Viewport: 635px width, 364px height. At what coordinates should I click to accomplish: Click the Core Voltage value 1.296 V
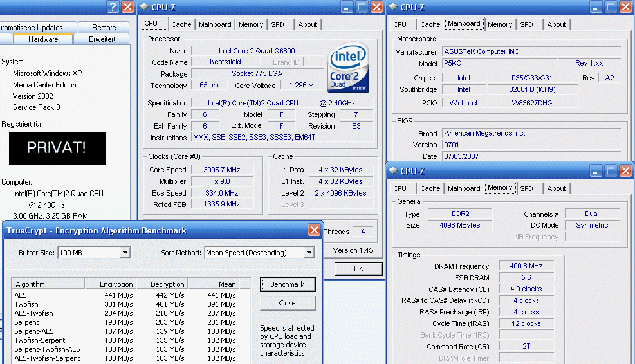(x=301, y=85)
